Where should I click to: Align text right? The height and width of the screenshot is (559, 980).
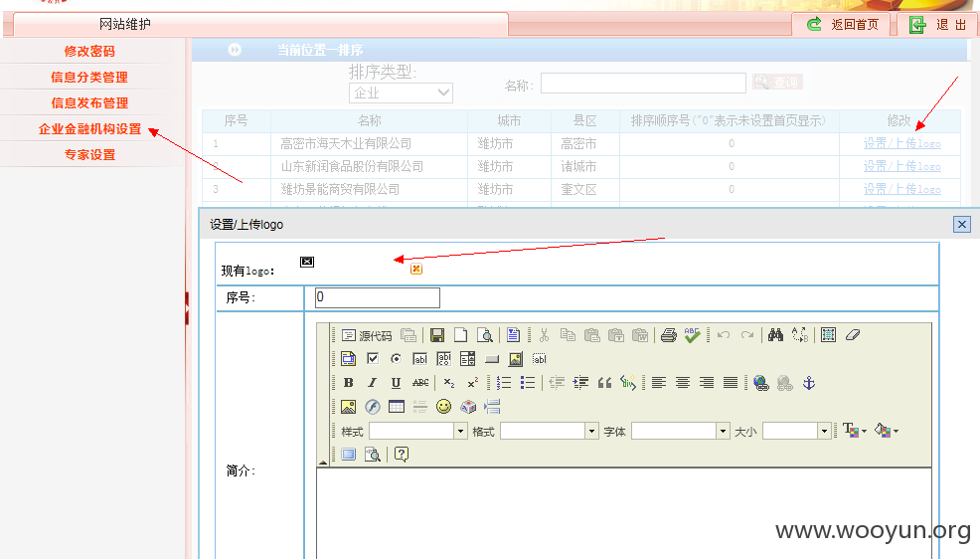click(707, 383)
